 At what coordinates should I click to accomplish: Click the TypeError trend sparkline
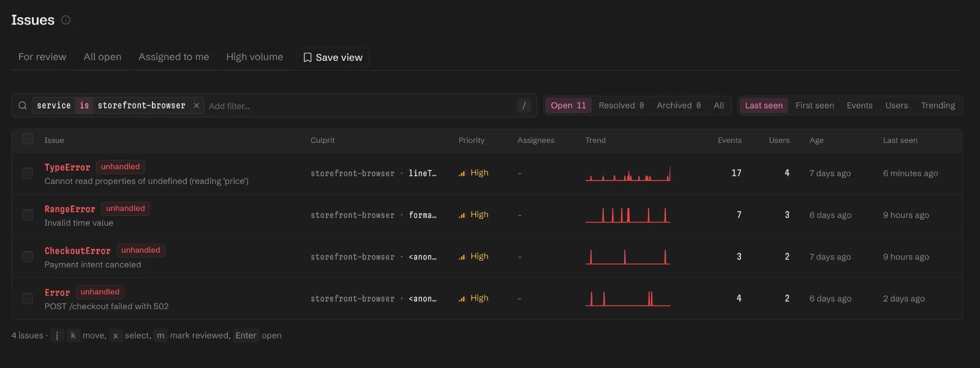(628, 174)
